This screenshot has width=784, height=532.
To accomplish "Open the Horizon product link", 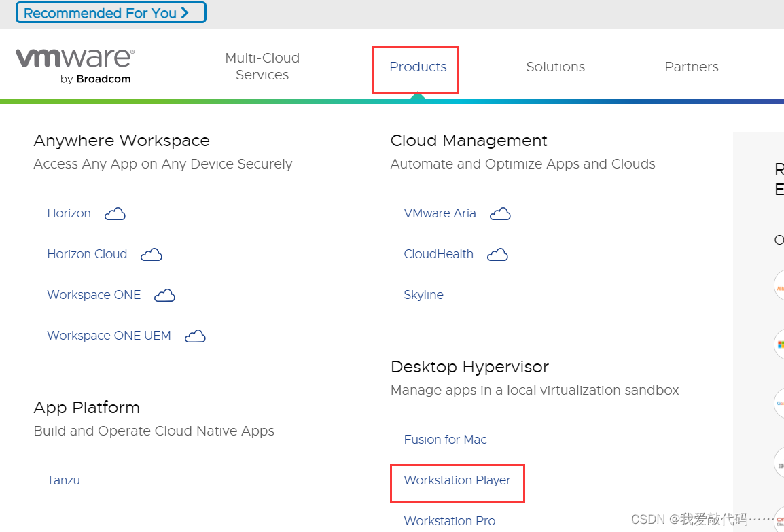I will (69, 213).
